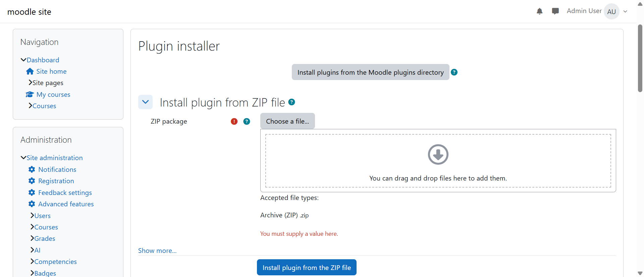This screenshot has height=277, width=644.
Task: Collapse the Site administration tree
Action: point(23,157)
